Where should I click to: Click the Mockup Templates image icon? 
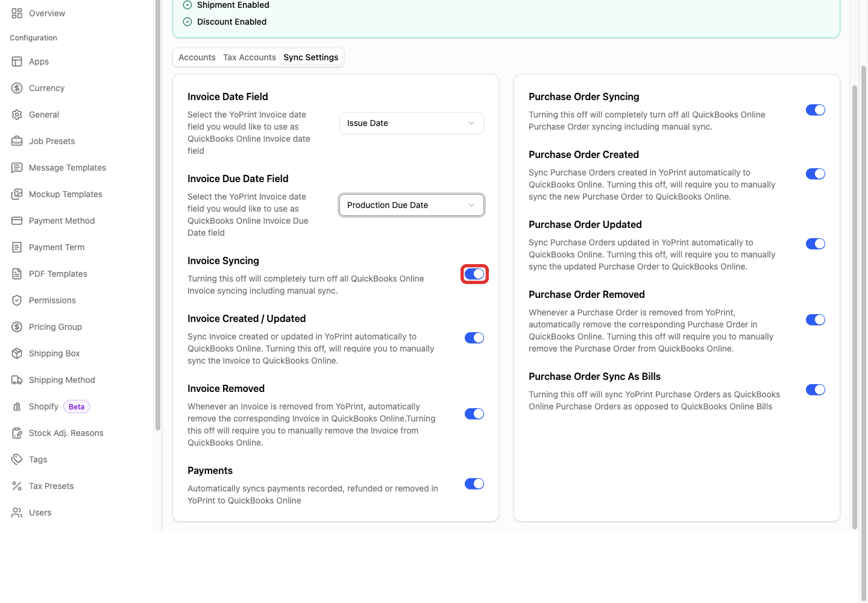tap(17, 194)
